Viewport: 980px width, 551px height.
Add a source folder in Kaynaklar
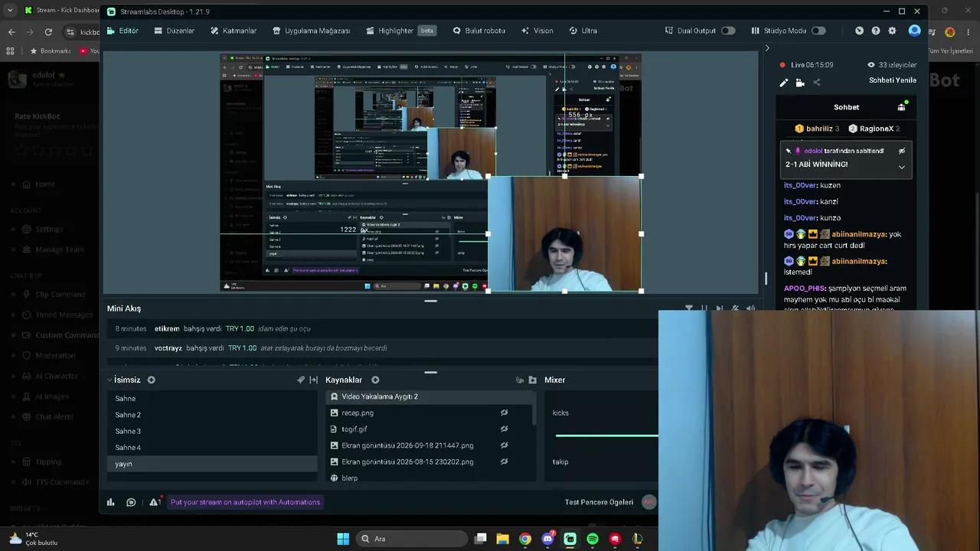click(532, 380)
